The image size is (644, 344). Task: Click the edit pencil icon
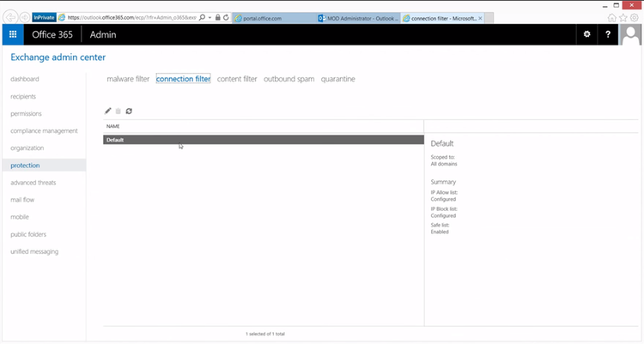108,111
